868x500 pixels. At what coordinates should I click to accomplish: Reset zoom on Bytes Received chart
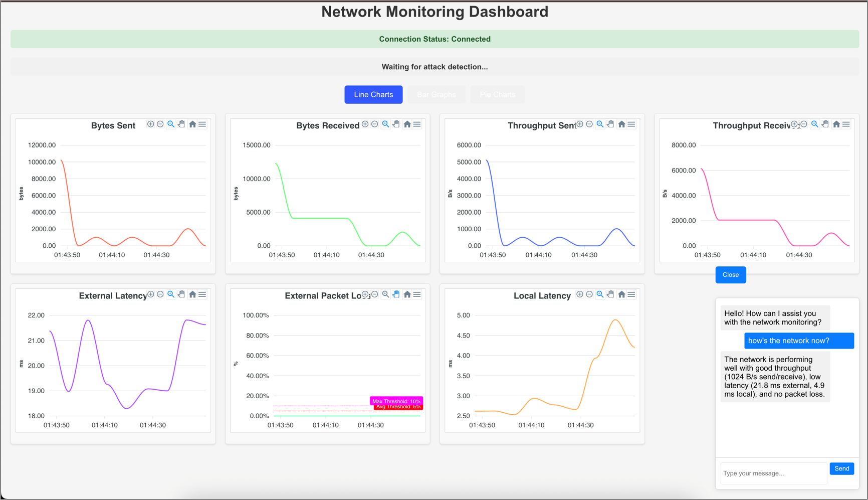tap(407, 124)
